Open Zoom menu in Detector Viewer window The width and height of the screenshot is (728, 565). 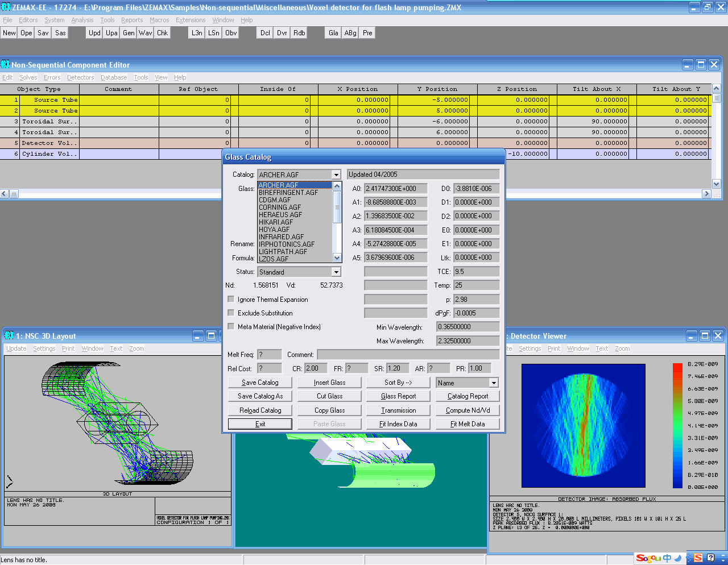coord(622,348)
